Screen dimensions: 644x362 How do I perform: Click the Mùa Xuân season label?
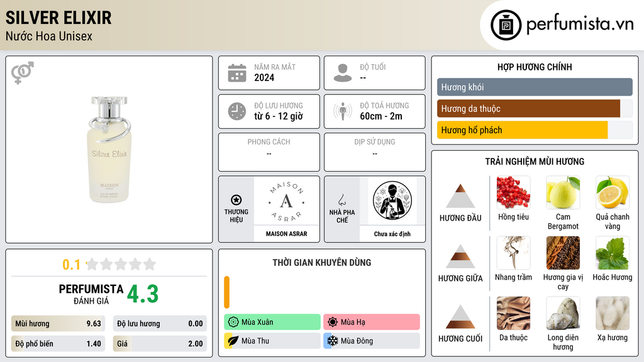pyautogui.click(x=257, y=322)
